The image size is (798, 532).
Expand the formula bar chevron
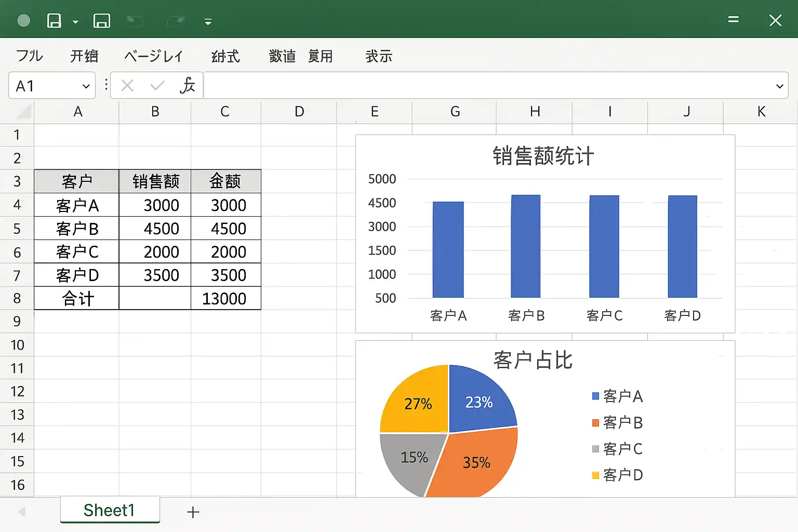779,86
